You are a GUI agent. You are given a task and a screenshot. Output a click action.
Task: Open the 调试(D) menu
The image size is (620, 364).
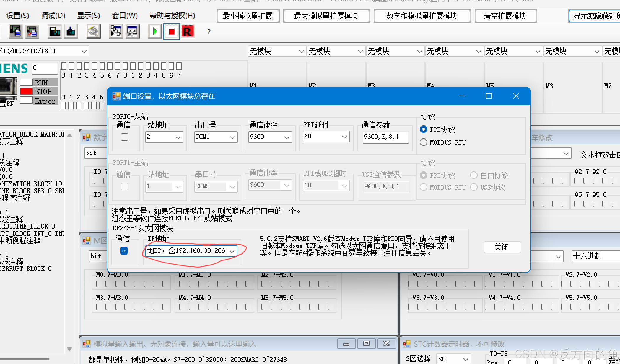(53, 16)
